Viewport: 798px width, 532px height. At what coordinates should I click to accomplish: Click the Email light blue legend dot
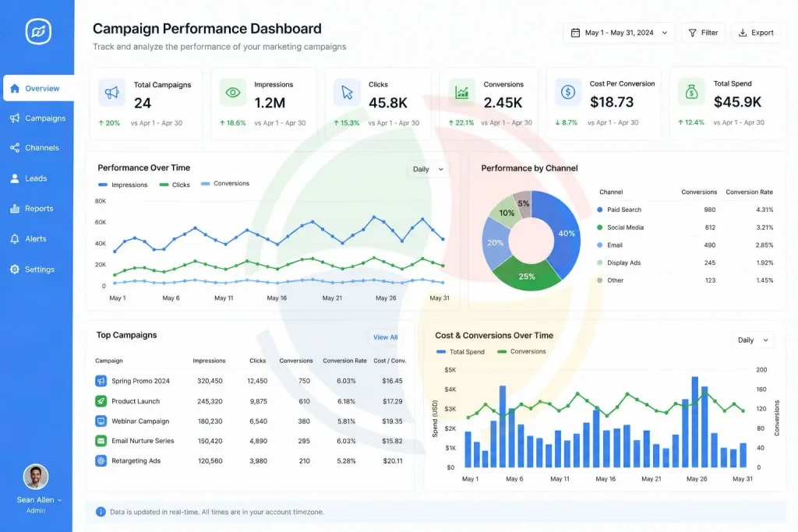pos(599,245)
